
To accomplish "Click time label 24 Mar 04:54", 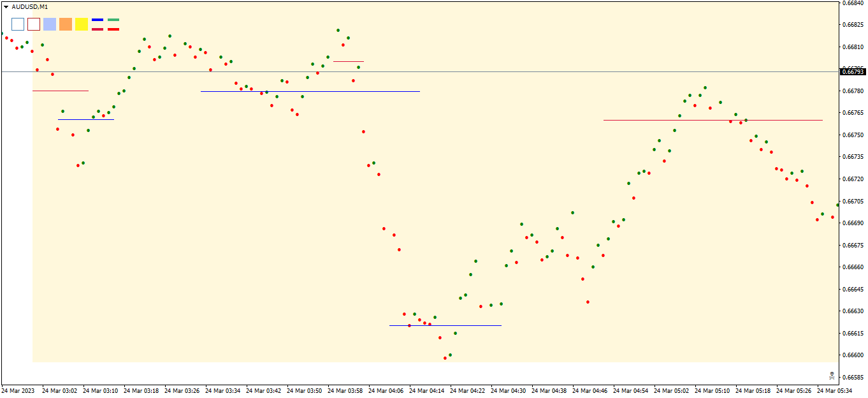I will tap(630, 390).
